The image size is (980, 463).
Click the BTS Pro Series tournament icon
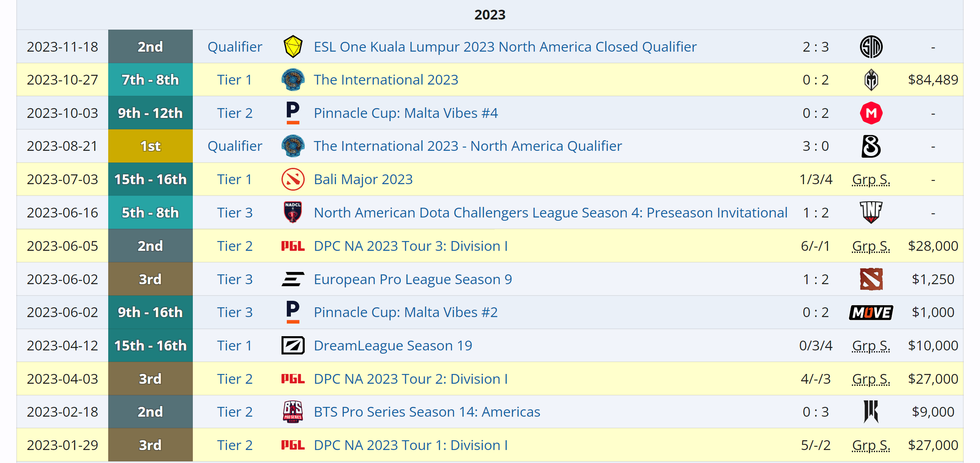pyautogui.click(x=292, y=412)
